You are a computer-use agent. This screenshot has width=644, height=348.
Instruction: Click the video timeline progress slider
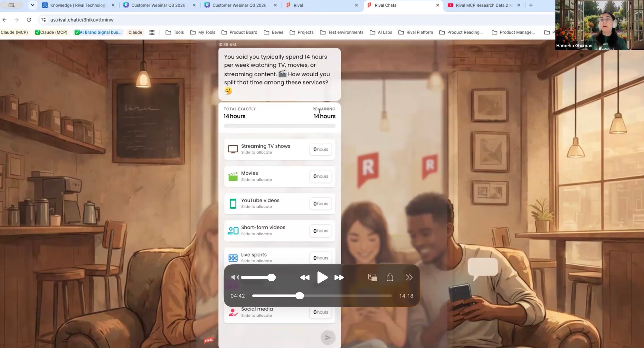[x=322, y=296]
